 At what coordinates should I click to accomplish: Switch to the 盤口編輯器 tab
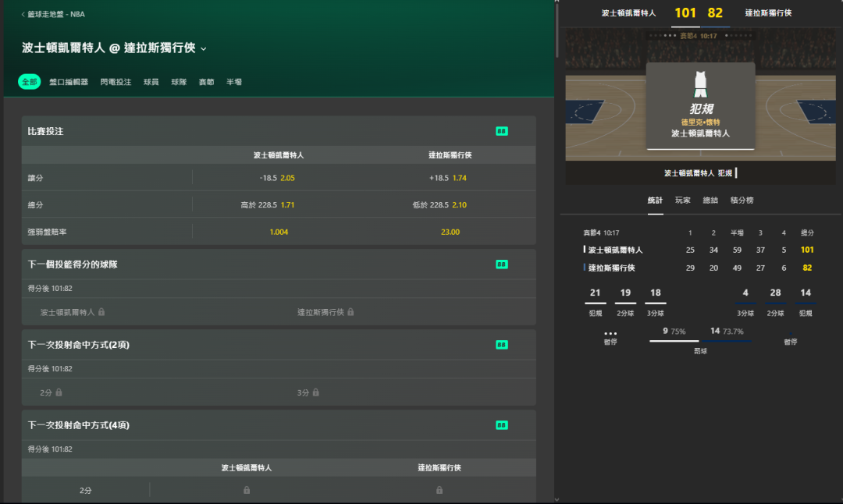click(x=68, y=82)
